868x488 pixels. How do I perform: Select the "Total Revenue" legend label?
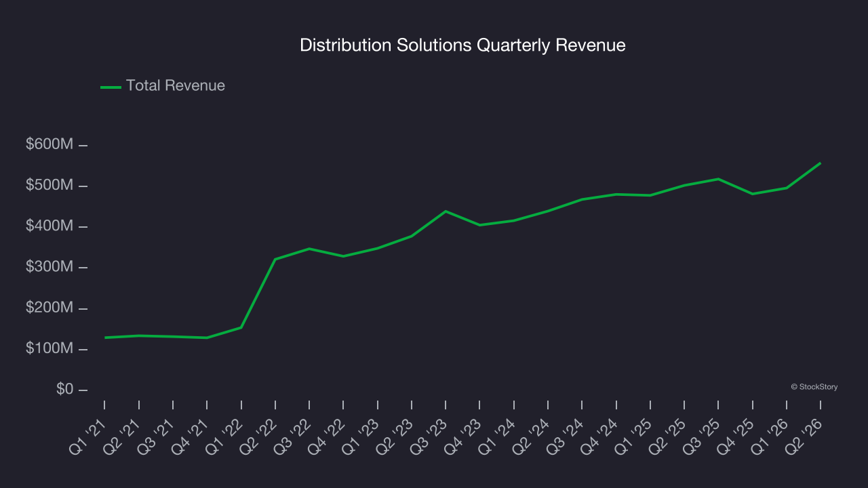click(x=176, y=86)
